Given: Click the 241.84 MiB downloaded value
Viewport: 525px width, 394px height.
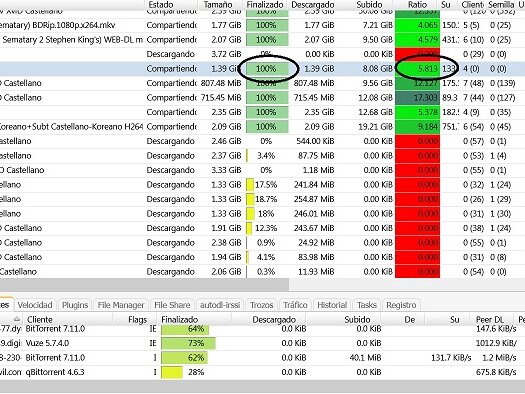Looking at the screenshot, I should coord(314,185).
